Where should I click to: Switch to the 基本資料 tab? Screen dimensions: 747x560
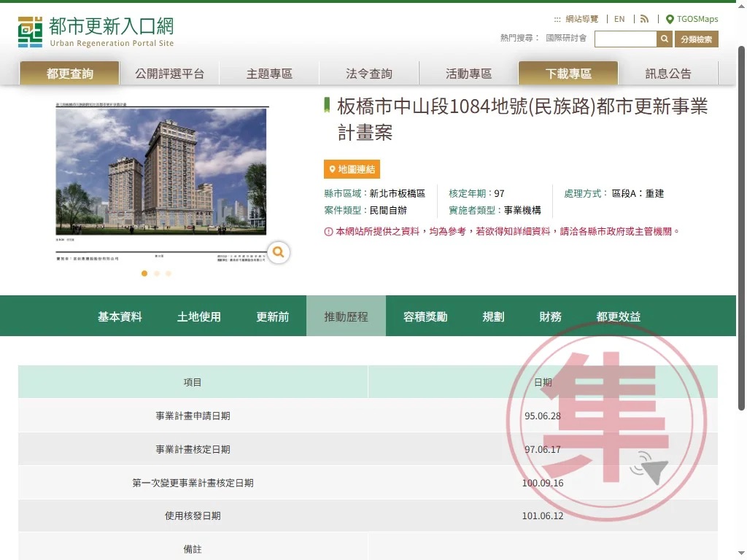pos(120,316)
